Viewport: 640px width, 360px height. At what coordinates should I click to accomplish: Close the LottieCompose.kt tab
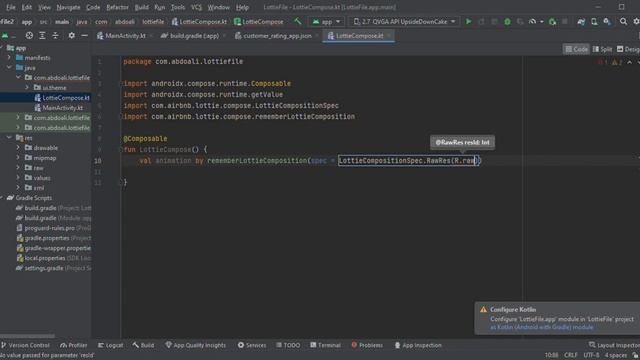tap(389, 36)
